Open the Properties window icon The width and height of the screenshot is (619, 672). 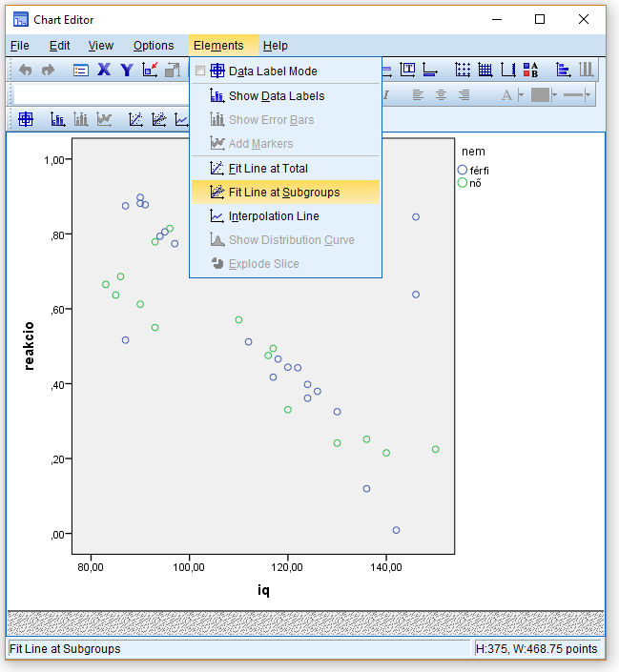coord(81,70)
